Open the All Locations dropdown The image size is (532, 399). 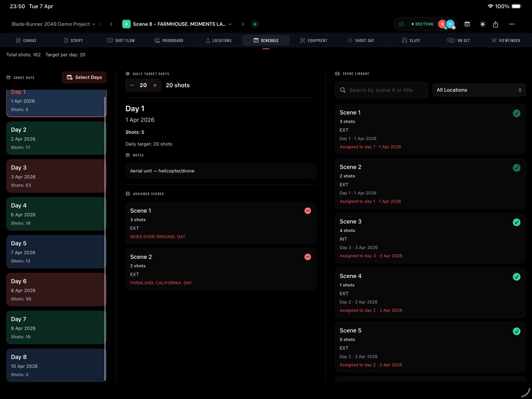[479, 90]
